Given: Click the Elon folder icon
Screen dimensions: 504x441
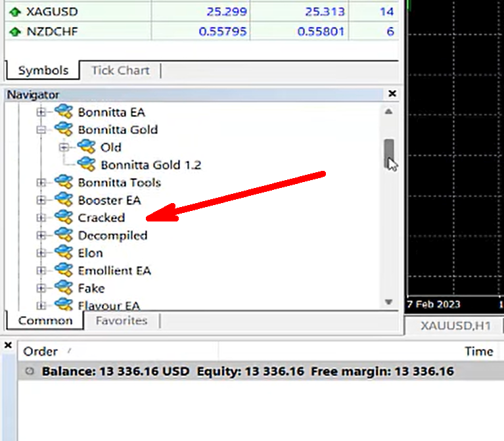Looking at the screenshot, I should pyautogui.click(x=64, y=252).
